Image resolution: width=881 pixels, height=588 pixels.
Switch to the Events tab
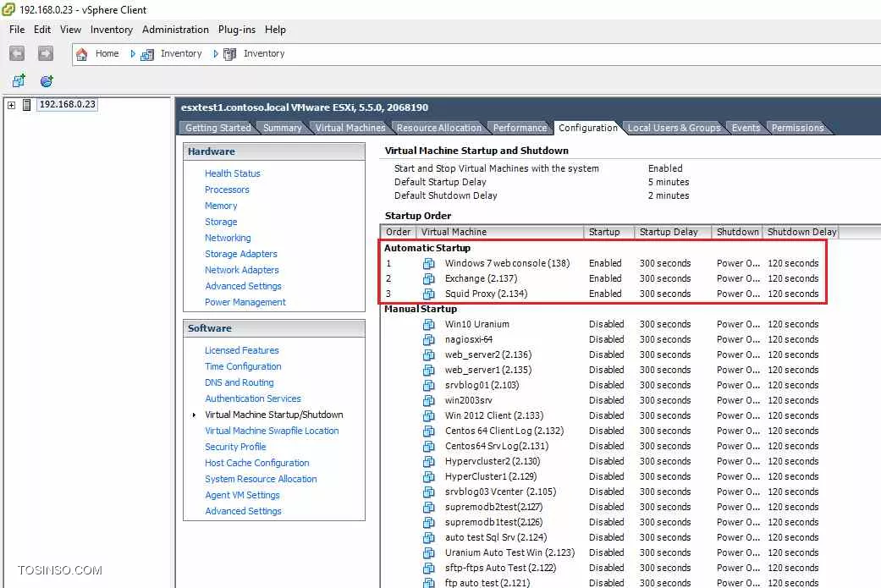click(746, 128)
